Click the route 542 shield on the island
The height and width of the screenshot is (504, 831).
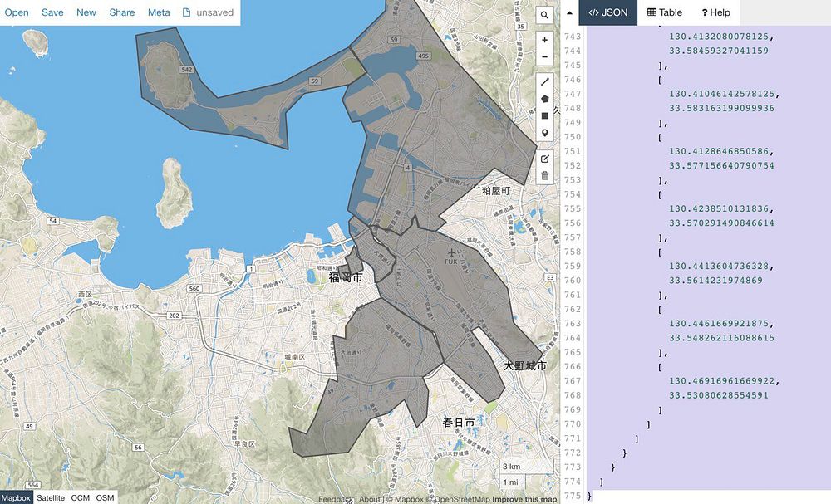[x=186, y=70]
